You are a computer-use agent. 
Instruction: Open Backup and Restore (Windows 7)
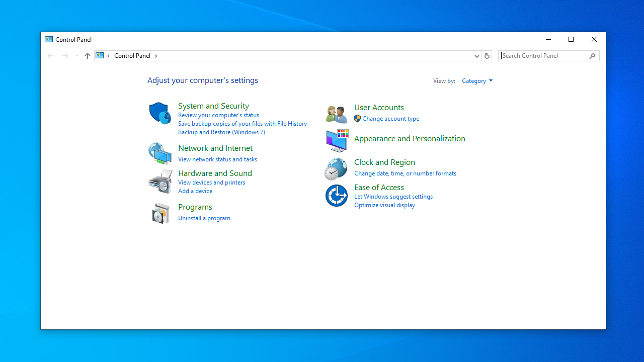tap(221, 132)
